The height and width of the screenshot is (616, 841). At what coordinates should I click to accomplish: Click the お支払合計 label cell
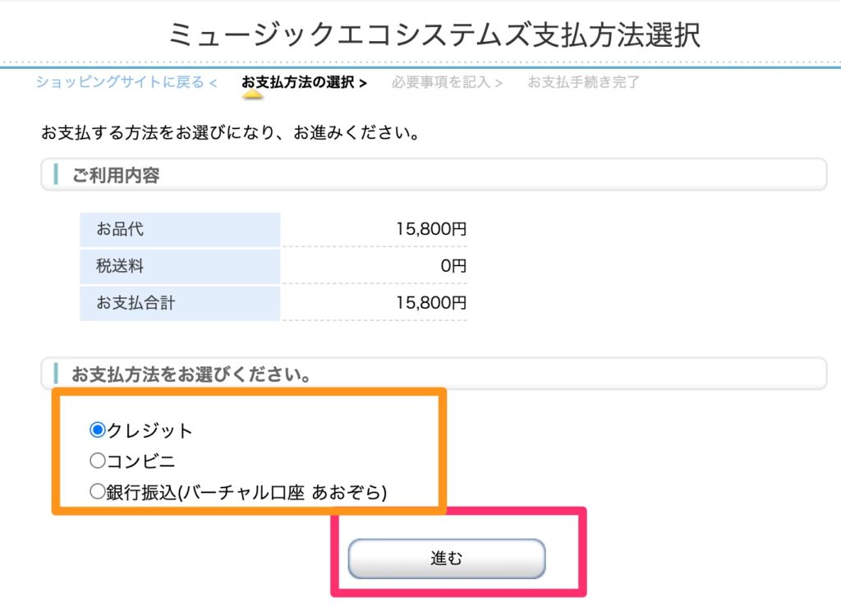click(x=136, y=303)
